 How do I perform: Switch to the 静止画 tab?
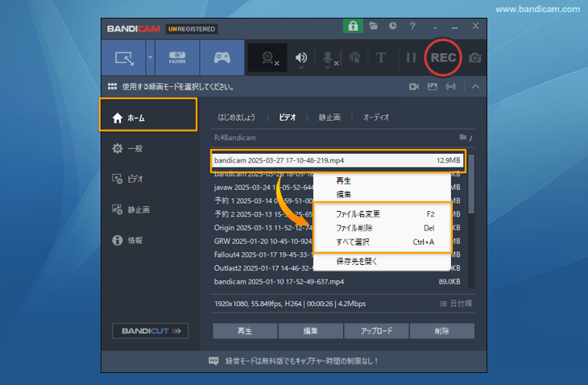tap(329, 117)
